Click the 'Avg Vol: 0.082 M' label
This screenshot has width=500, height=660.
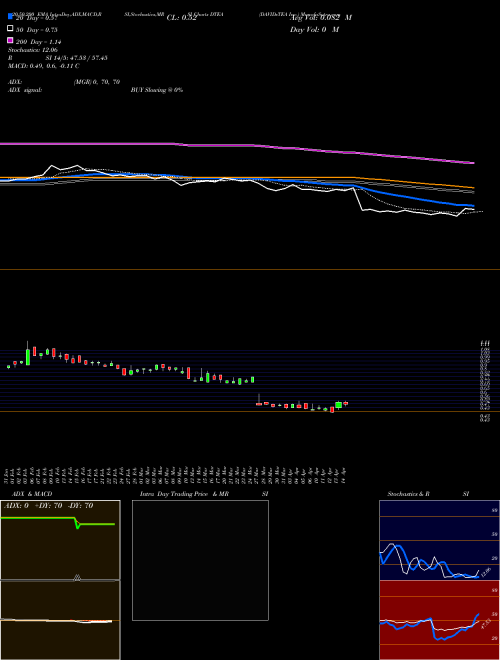(x=321, y=17)
